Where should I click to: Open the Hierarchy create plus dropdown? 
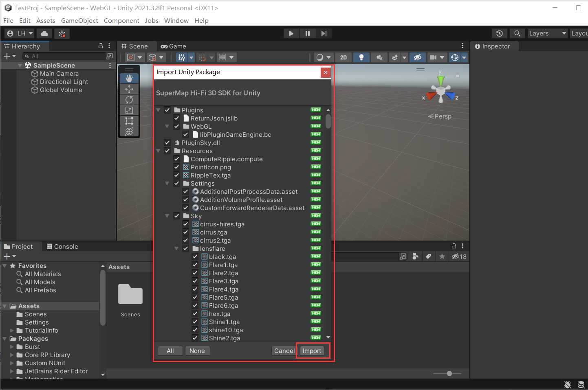(x=9, y=56)
